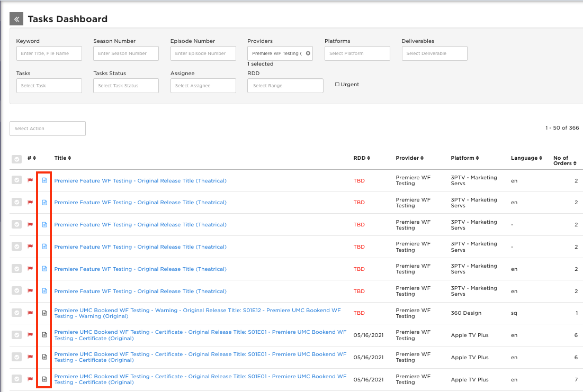Click the order count '7' cell

576,379
